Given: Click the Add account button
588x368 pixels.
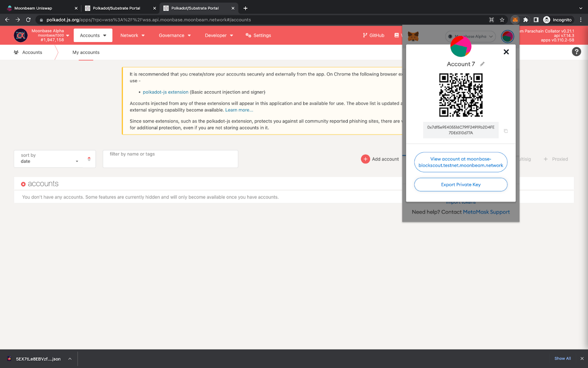Looking at the screenshot, I should 380,159.
